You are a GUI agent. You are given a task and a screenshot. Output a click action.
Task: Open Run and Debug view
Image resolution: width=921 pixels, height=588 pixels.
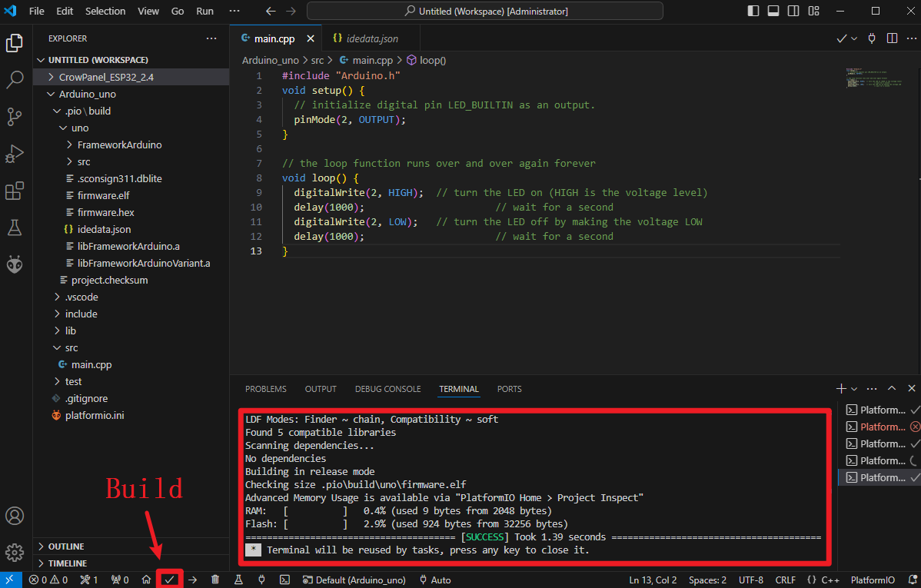click(14, 154)
